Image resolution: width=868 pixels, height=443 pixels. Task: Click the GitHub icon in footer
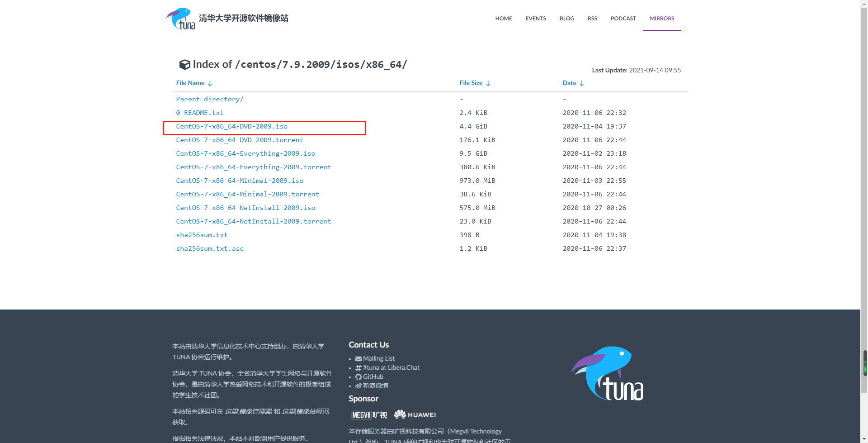(x=358, y=377)
